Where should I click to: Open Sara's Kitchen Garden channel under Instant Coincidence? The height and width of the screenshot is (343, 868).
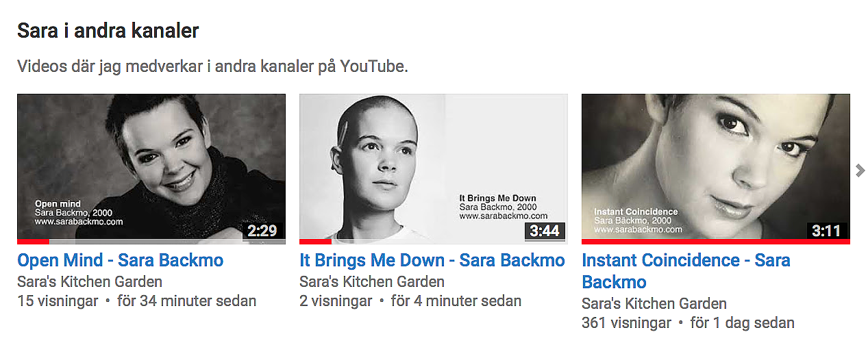pyautogui.click(x=654, y=303)
